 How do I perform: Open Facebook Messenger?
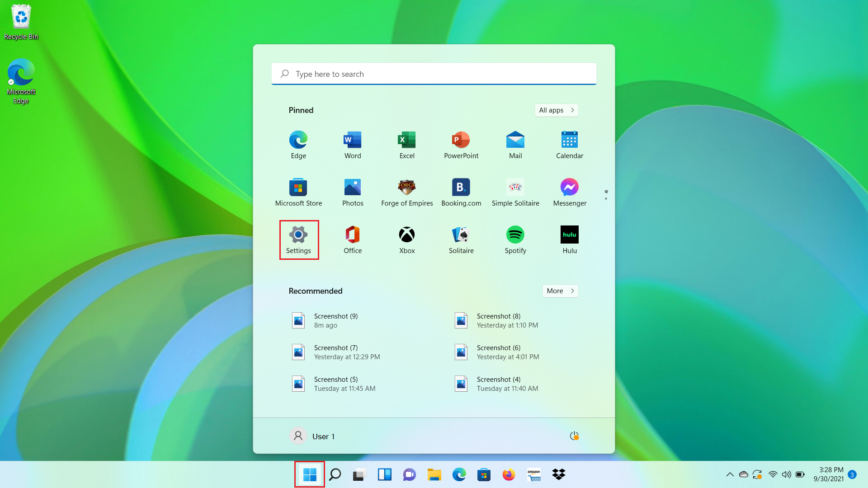pyautogui.click(x=569, y=187)
